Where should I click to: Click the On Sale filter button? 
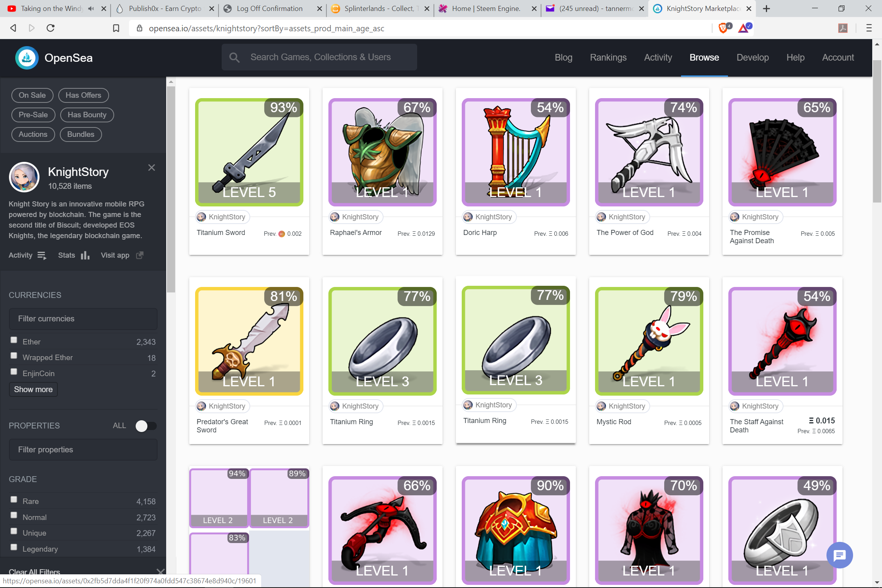click(x=32, y=95)
